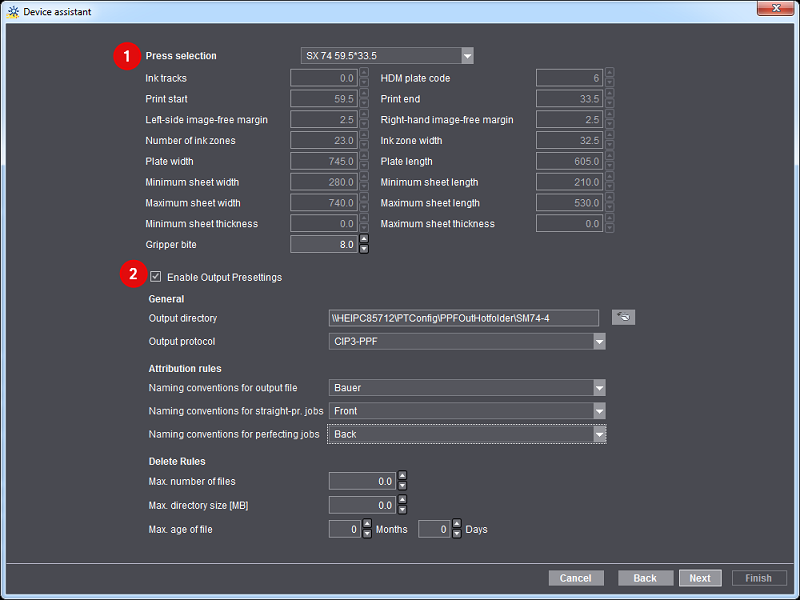
Task: Click the Gripper bite value field
Action: click(x=323, y=244)
